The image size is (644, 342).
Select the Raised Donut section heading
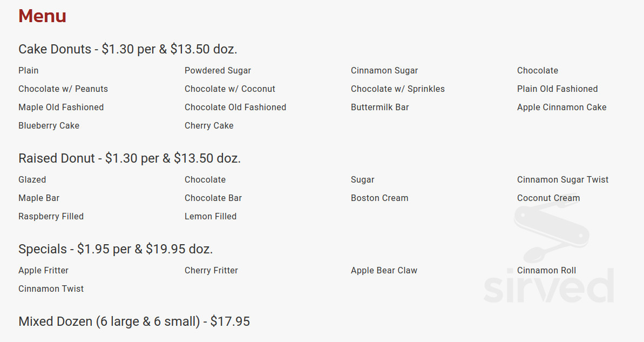pyautogui.click(x=130, y=158)
